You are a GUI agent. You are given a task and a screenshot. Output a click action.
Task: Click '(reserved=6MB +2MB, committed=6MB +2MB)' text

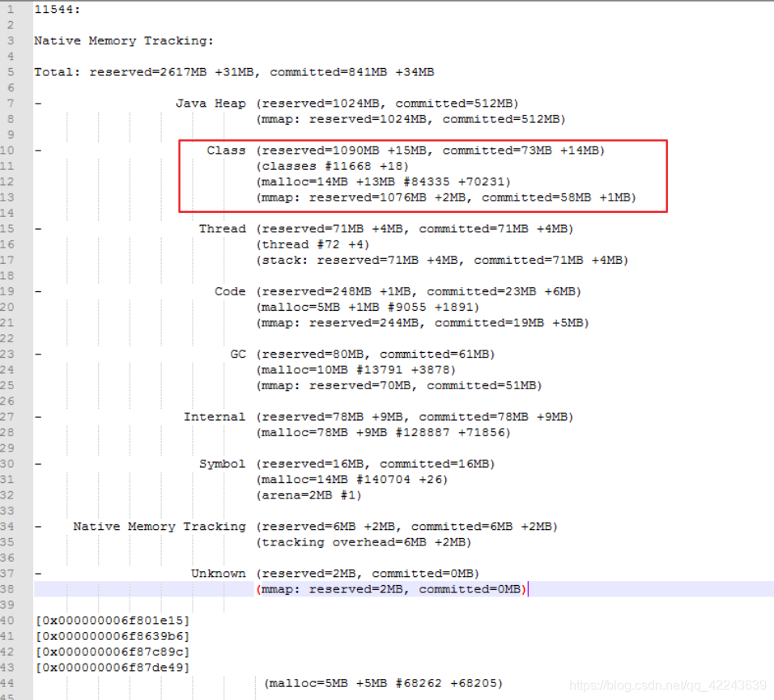(x=406, y=527)
